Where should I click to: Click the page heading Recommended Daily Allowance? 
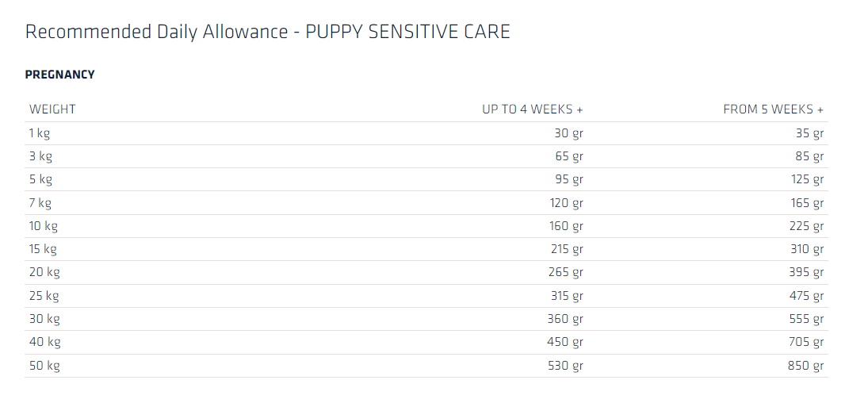tap(267, 32)
